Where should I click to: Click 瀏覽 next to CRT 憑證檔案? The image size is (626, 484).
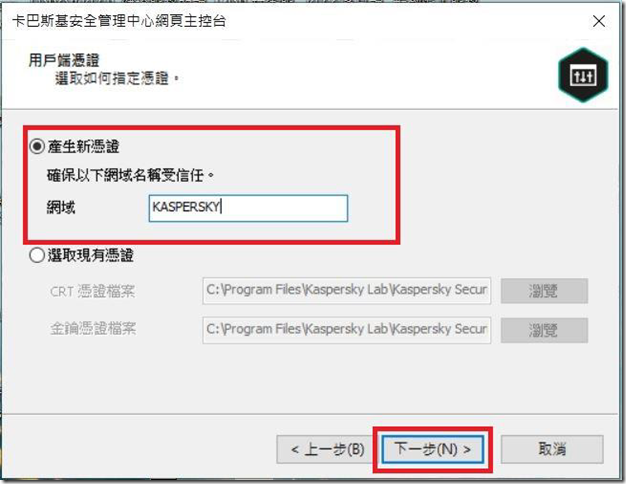[x=544, y=291]
